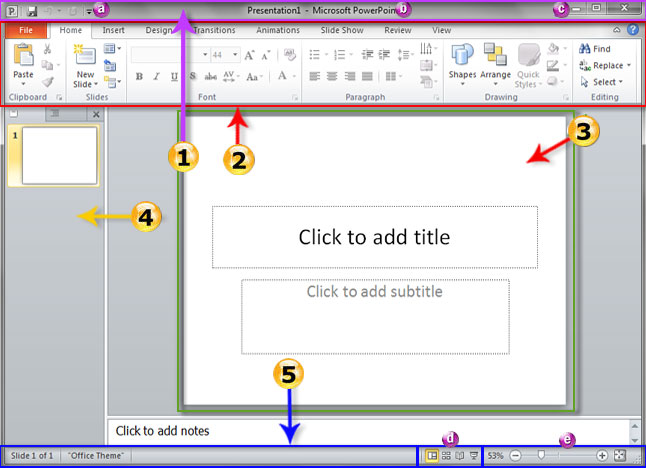Click Fit slide to current window icon

620,455
